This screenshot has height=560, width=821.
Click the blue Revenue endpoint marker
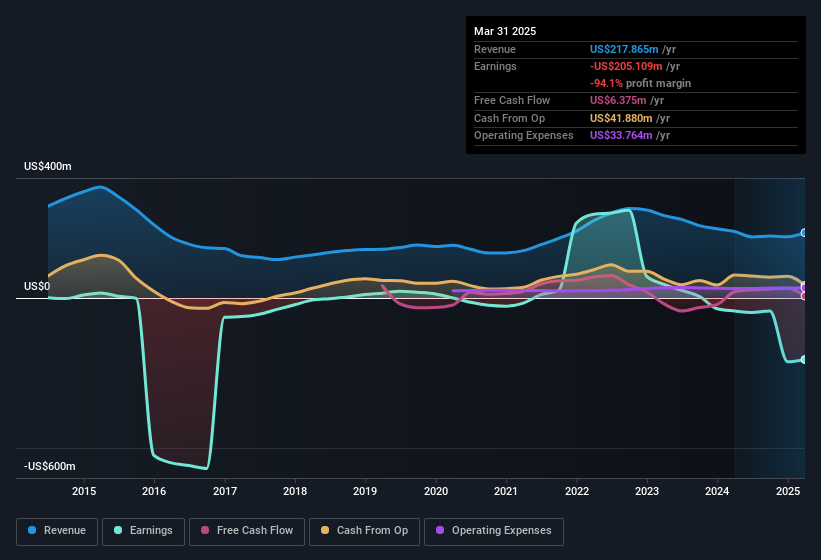804,232
